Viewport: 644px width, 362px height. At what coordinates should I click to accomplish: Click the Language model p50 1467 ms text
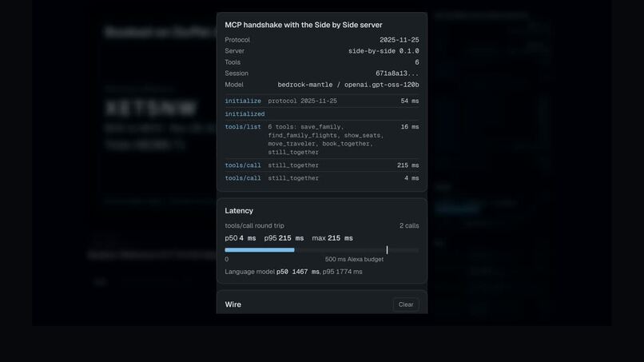[x=272, y=272]
